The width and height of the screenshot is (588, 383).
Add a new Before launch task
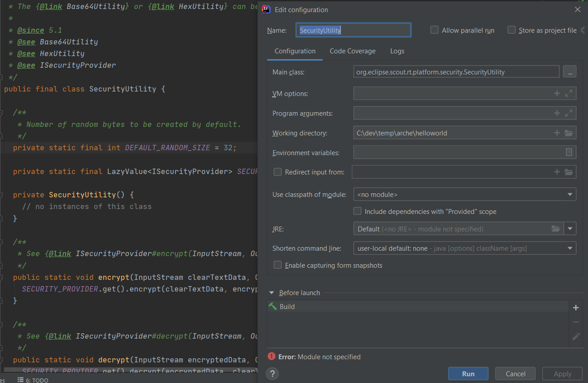576,308
